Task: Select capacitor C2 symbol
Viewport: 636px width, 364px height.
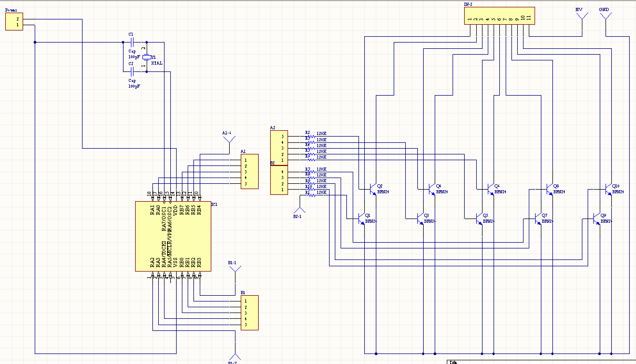Action: click(x=132, y=71)
